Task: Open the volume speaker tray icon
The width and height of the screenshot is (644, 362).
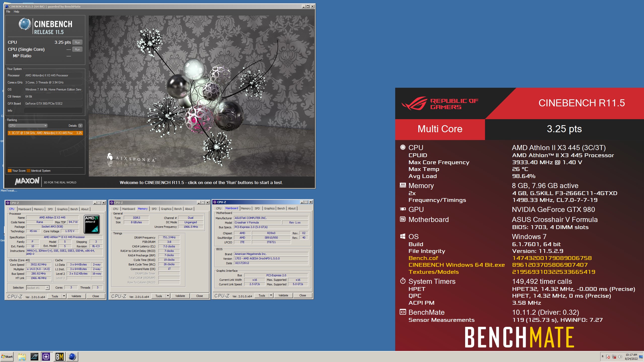Action: (620, 357)
